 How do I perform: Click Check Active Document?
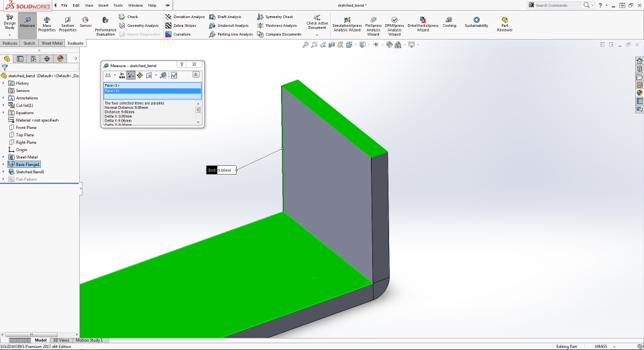click(317, 21)
